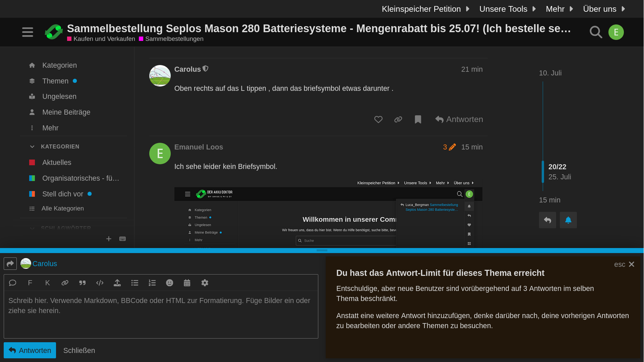Image resolution: width=644 pixels, height=362 pixels.
Task: Open the top Mehr dropdown menu
Action: 559,9
